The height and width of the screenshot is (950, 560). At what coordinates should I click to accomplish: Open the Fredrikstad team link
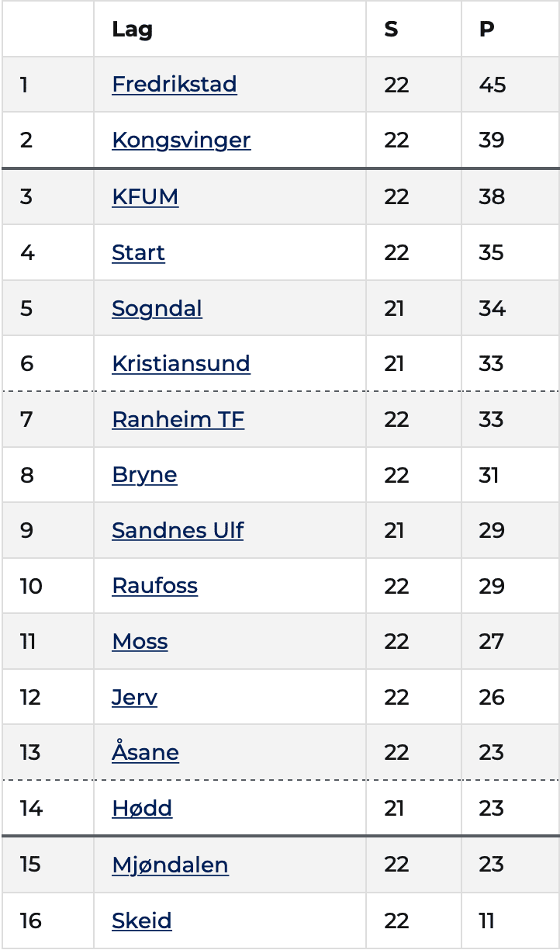(x=175, y=84)
